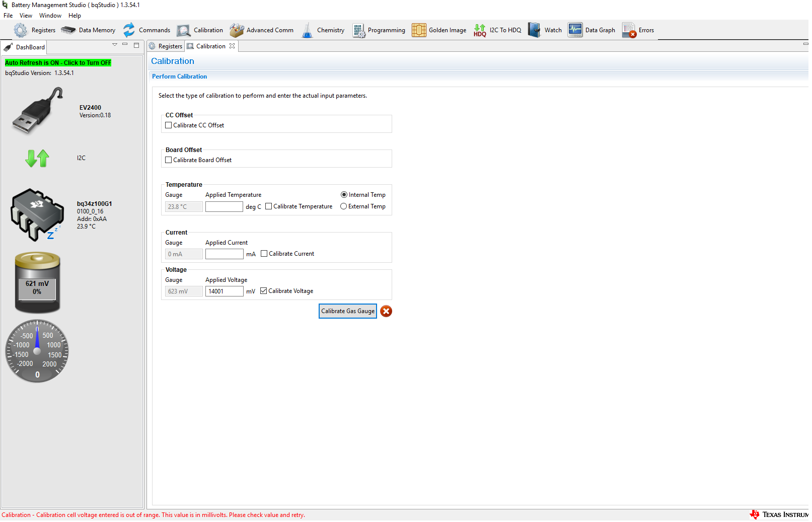Open the Programming toolbar icon
Screen dimensions: 812x522
(359, 30)
